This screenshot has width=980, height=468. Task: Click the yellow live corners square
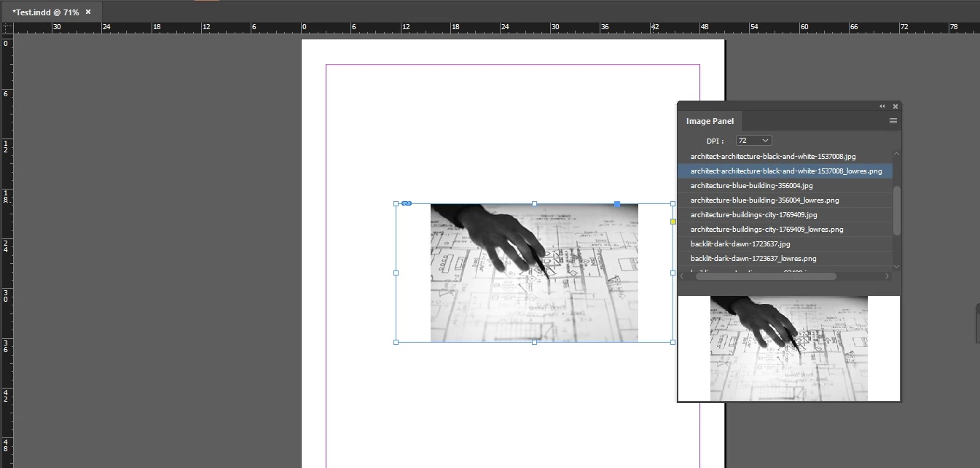coord(673,221)
